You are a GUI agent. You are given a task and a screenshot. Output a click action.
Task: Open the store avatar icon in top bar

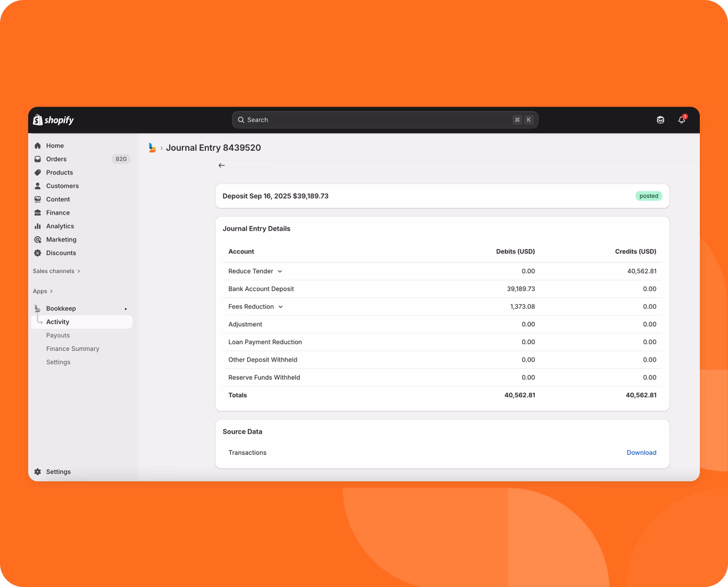pos(660,120)
